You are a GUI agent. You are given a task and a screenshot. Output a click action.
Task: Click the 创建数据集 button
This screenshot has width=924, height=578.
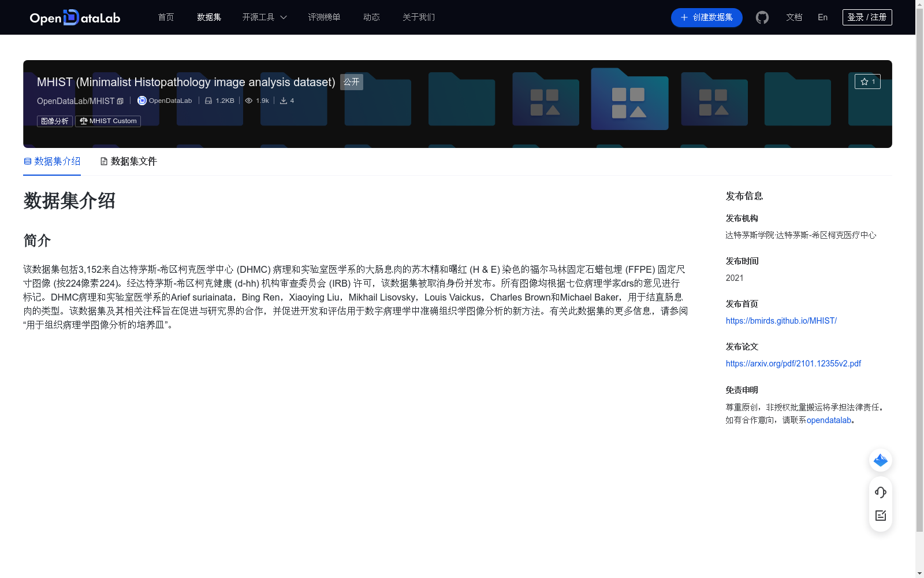(707, 17)
